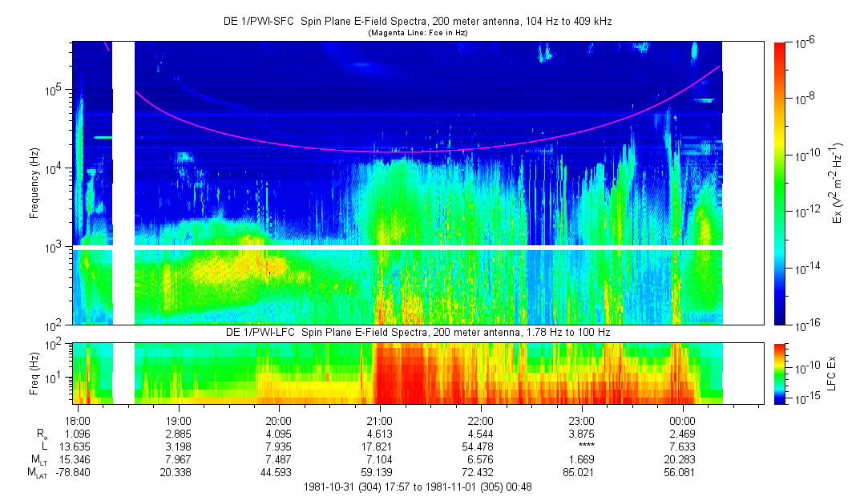Select the "Freq (Hz)" lower axis label

click(34, 374)
